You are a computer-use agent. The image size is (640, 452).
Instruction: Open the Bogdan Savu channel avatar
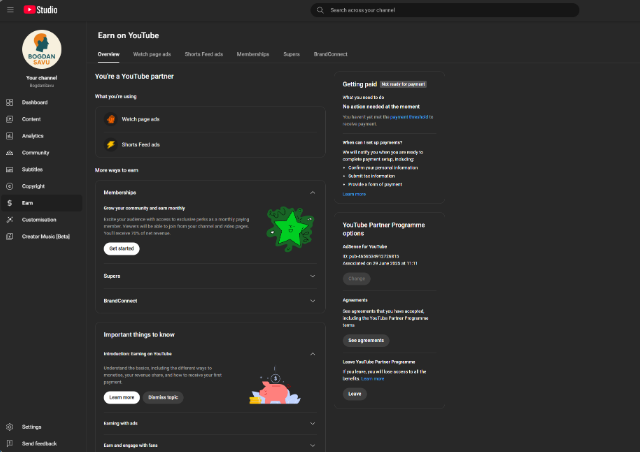(x=42, y=49)
